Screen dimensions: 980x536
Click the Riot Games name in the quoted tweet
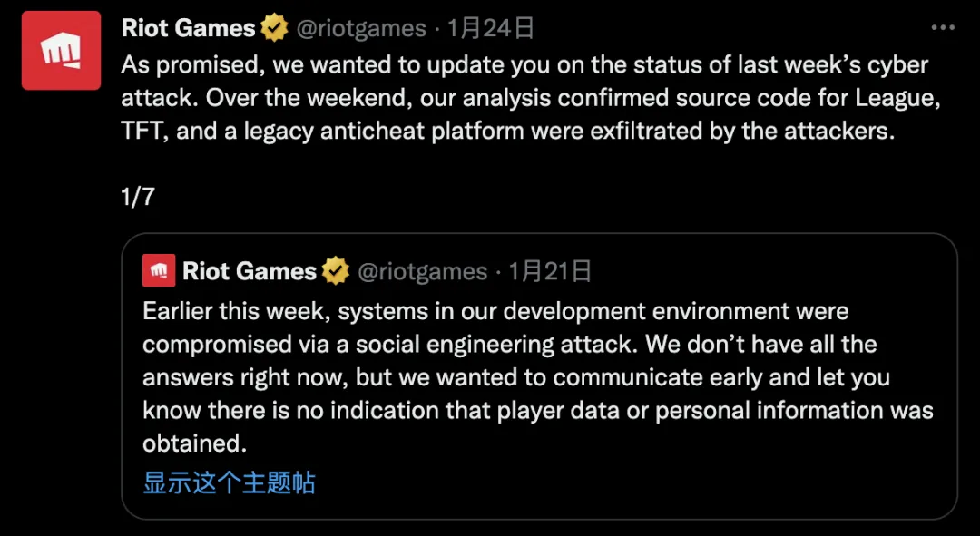coord(250,271)
